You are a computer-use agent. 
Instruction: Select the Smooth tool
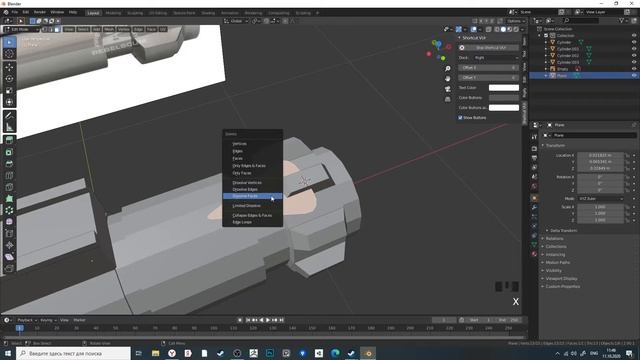coord(9,222)
